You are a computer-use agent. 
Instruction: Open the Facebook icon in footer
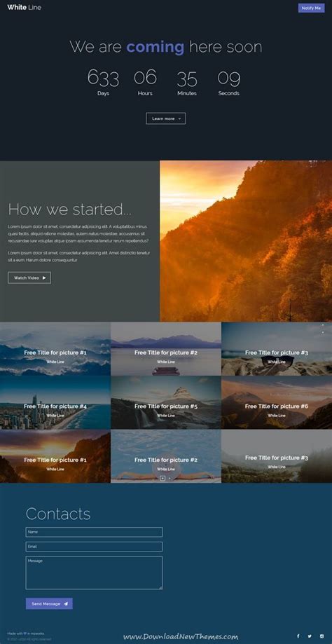[x=298, y=636]
